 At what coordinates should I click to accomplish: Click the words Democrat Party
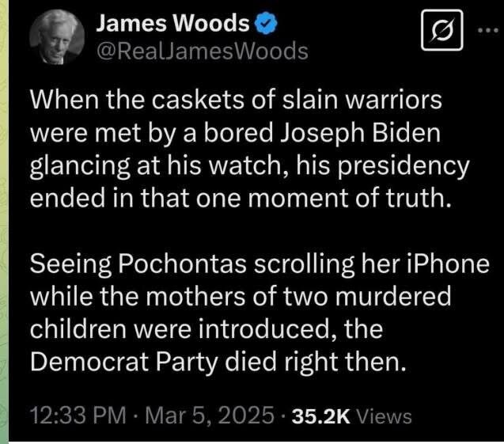[x=124, y=362]
